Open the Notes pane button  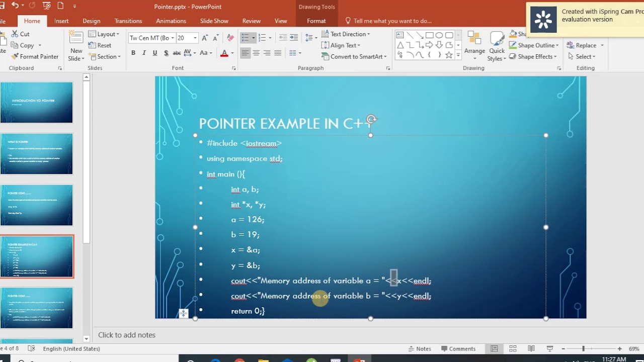click(419, 348)
